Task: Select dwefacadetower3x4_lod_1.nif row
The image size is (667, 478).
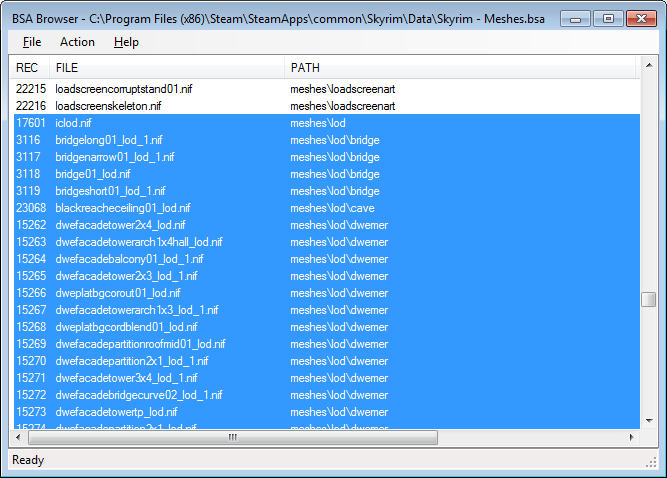Action: (327, 378)
